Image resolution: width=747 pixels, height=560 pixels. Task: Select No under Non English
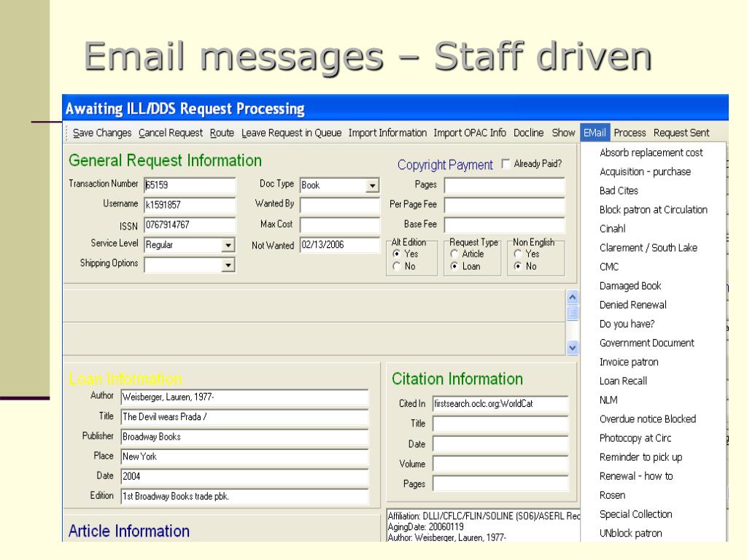pyautogui.click(x=518, y=266)
